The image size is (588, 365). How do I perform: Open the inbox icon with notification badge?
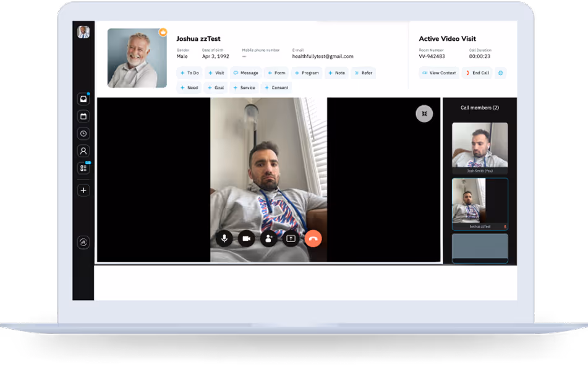[x=83, y=98]
